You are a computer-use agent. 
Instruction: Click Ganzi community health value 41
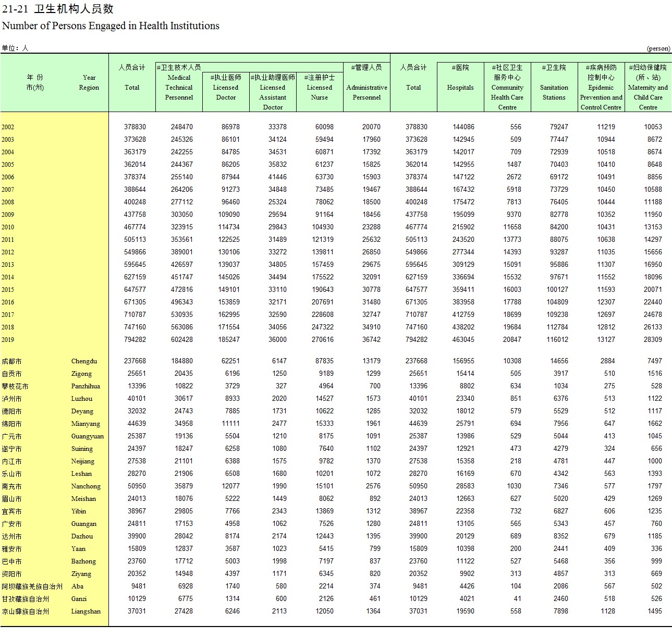click(x=517, y=598)
